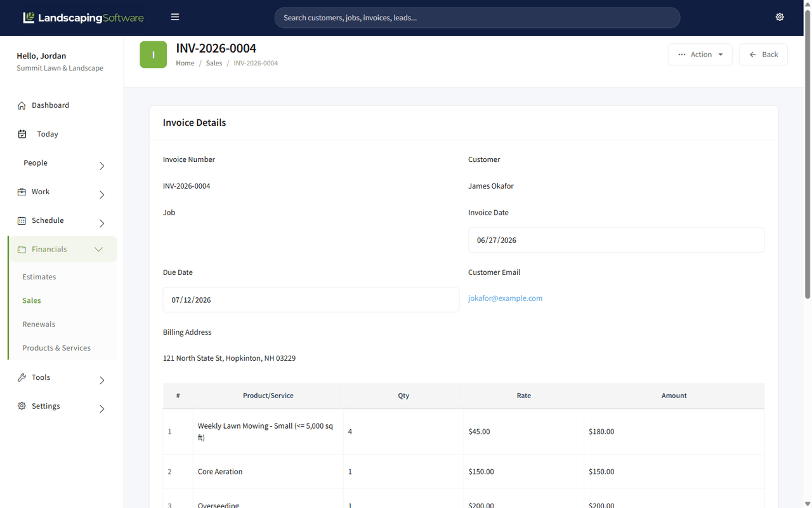This screenshot has width=812, height=508.
Task: Click Weekly Lawn Mowing - Small row
Action: tap(464, 432)
